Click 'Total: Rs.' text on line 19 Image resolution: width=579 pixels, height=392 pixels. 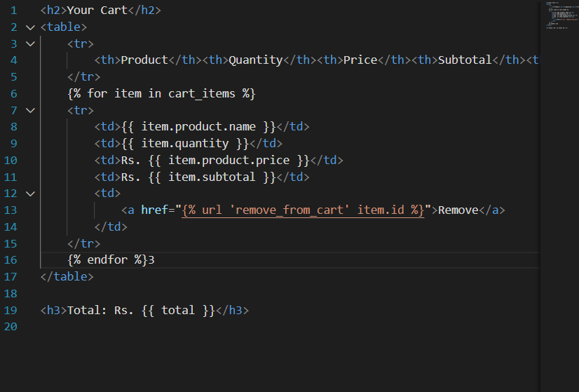(x=100, y=310)
